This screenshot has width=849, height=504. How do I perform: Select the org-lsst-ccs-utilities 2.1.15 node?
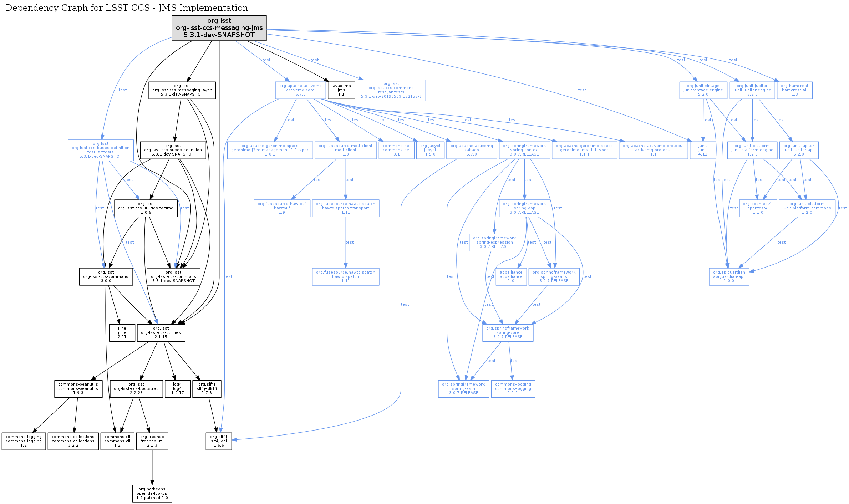161,333
